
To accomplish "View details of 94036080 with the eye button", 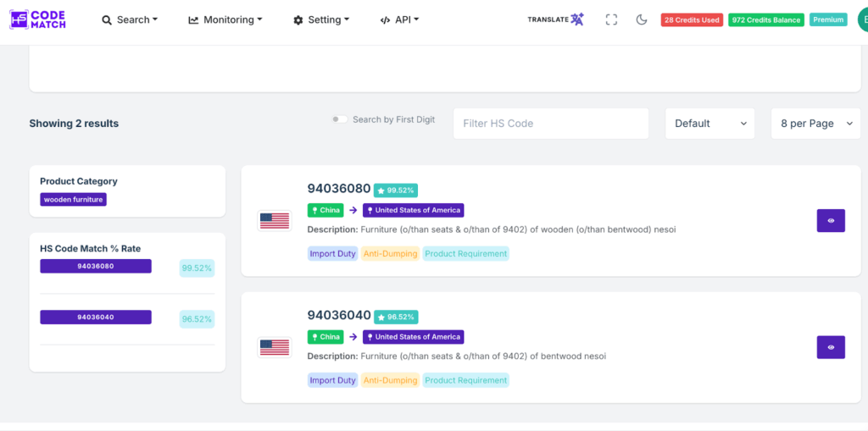I will click(x=831, y=221).
